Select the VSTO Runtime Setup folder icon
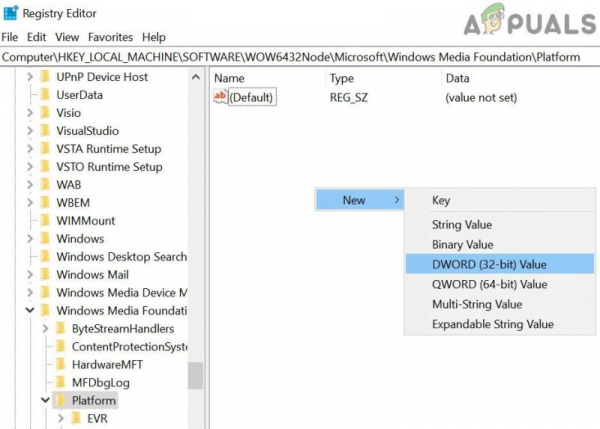Image resolution: width=600 pixels, height=429 pixels. tap(45, 166)
